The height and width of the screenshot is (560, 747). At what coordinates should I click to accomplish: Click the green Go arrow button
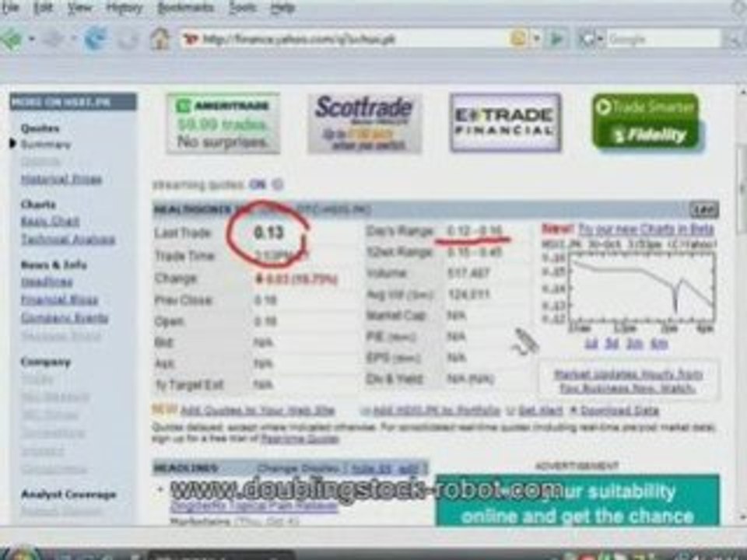coord(556,39)
